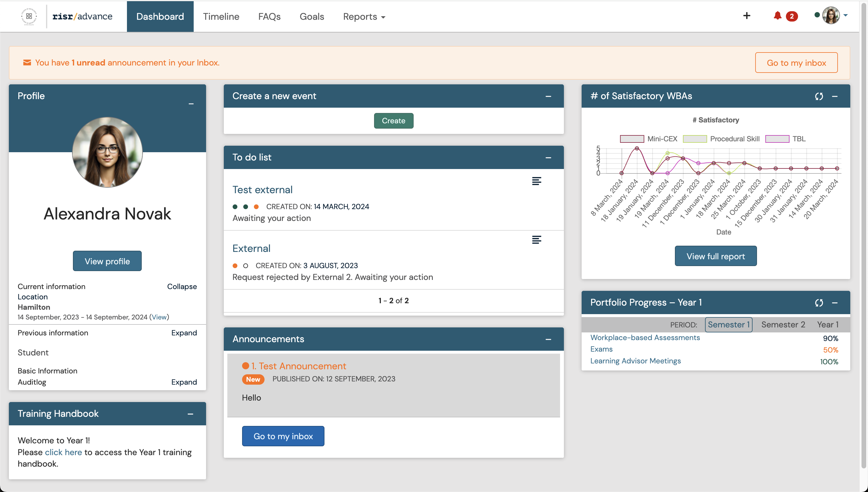Expand the Previous information section
The image size is (868, 492).
pyautogui.click(x=184, y=333)
